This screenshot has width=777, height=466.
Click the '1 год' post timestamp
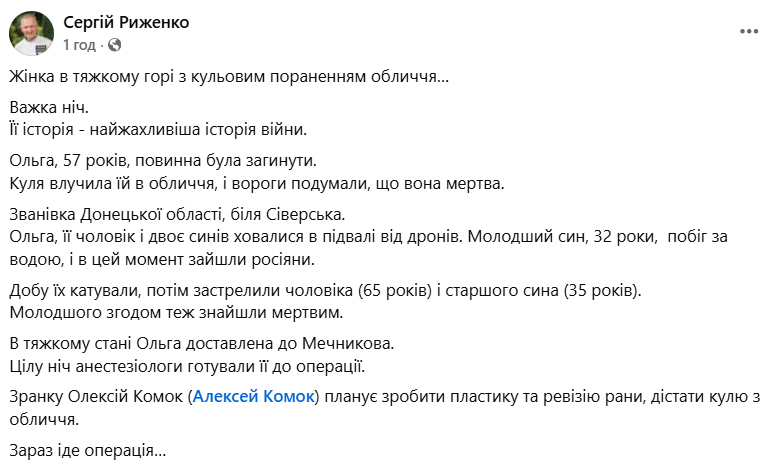point(79,45)
